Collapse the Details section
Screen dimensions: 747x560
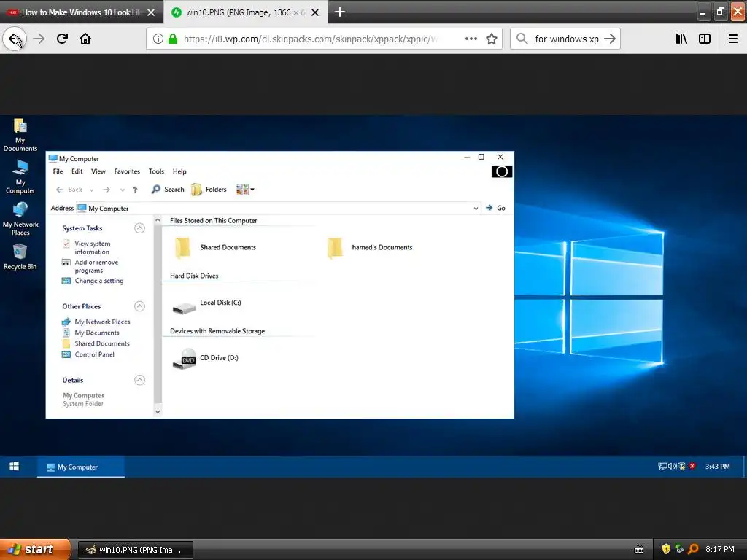pos(139,380)
